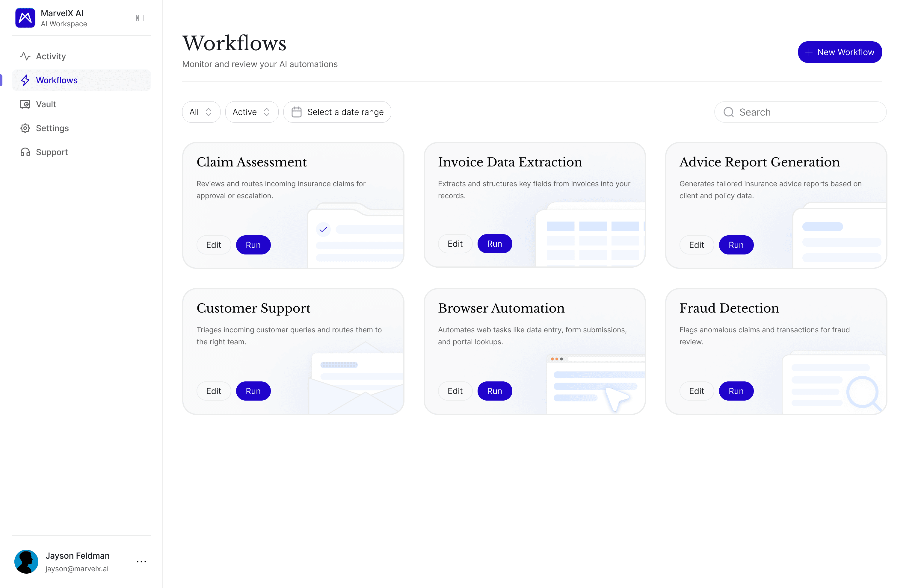This screenshot has width=918, height=588.
Task: Open the Vault safe icon
Action: [25, 104]
